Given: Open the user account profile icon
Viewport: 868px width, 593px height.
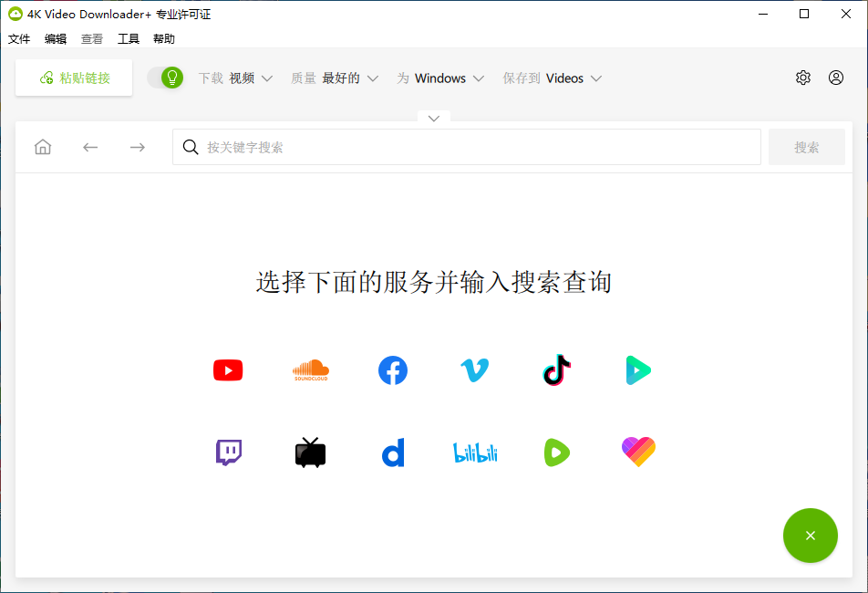Looking at the screenshot, I should 836,78.
